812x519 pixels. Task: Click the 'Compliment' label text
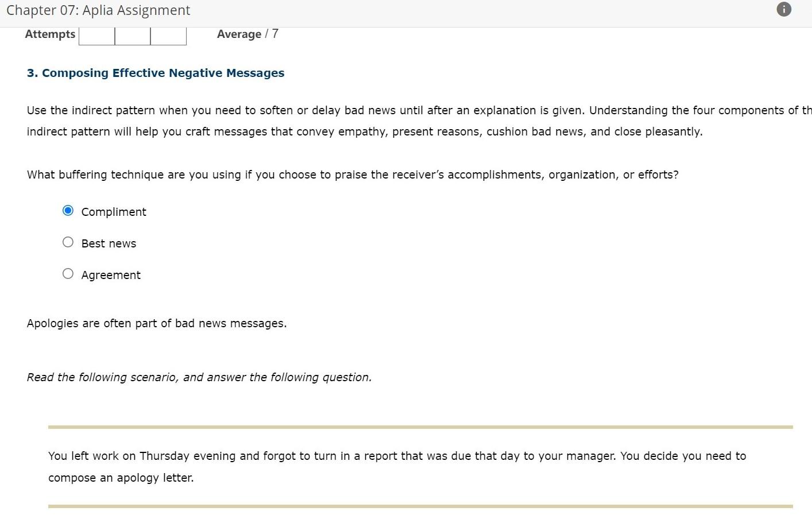pos(113,212)
